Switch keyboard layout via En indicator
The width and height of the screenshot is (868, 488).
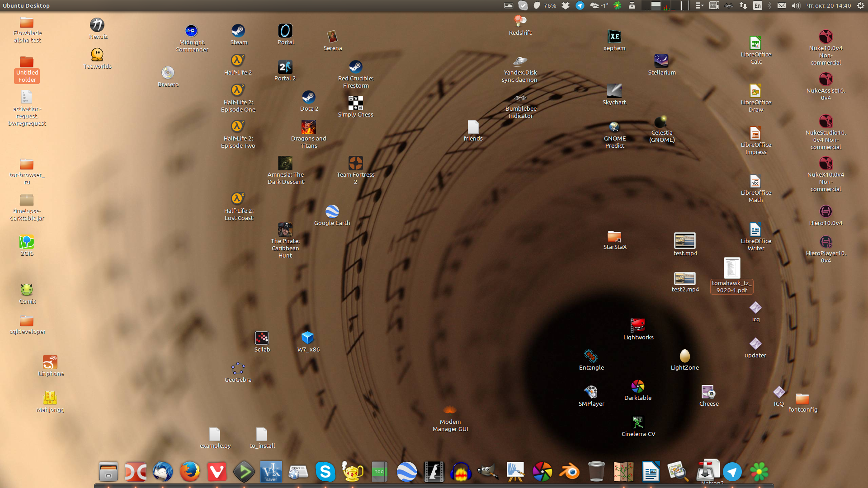[x=757, y=5]
